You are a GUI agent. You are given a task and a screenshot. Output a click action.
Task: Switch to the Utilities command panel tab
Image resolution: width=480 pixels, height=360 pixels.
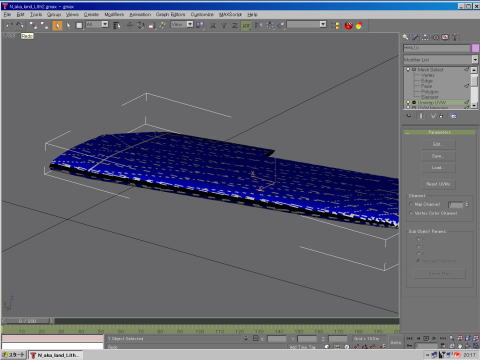[x=455, y=37]
